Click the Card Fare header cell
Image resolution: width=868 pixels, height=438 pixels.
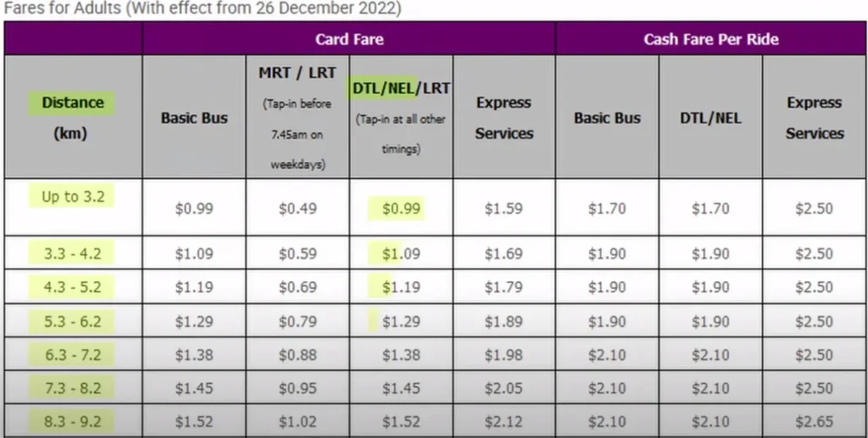coord(349,39)
